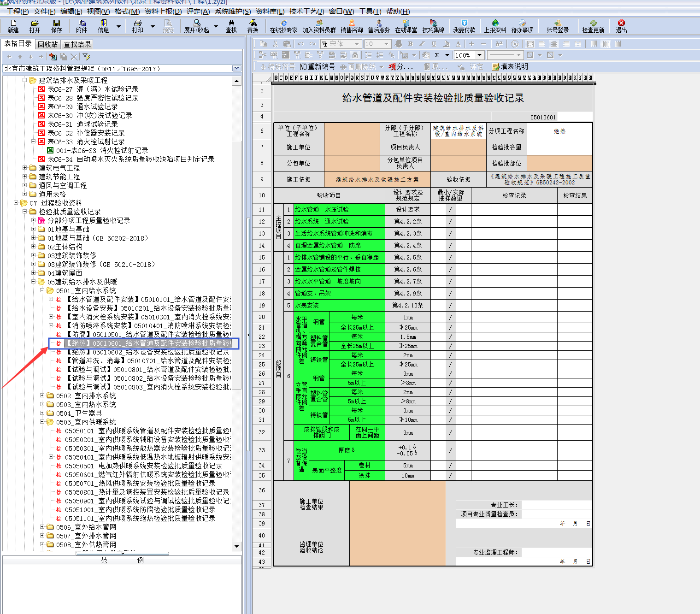Toggle underline formatting (U)
Image resolution: width=700 pixels, height=614 pixels.
(434, 44)
